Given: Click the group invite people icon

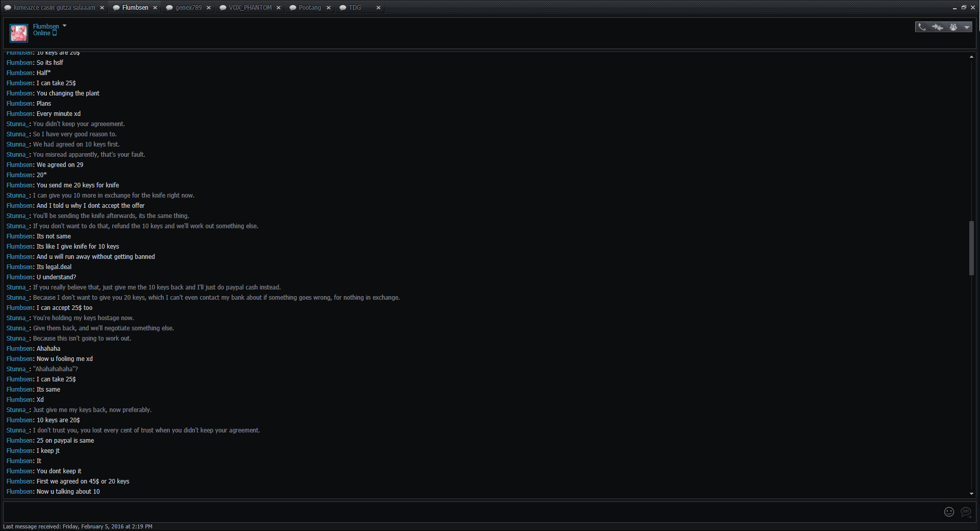Looking at the screenshot, I should [953, 27].
